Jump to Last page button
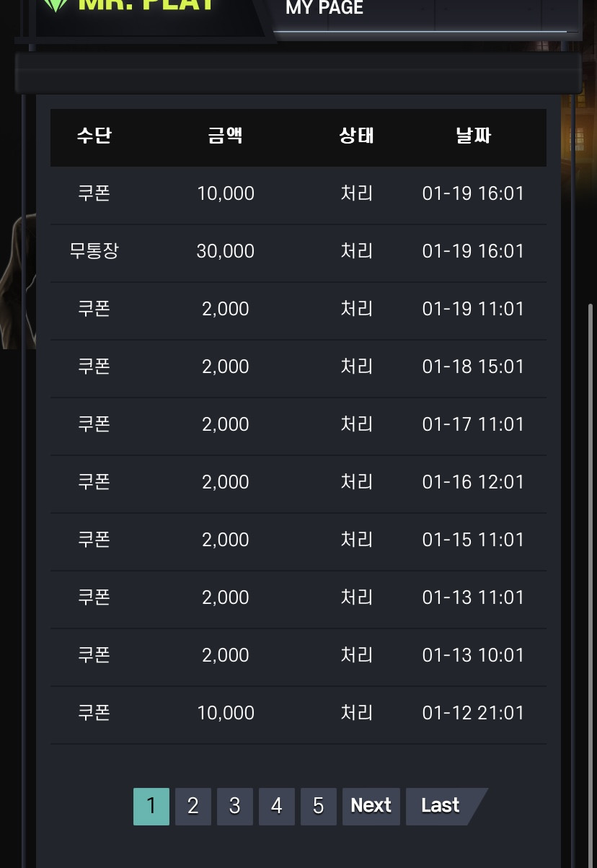Viewport: 597px width, 868px height. (443, 806)
